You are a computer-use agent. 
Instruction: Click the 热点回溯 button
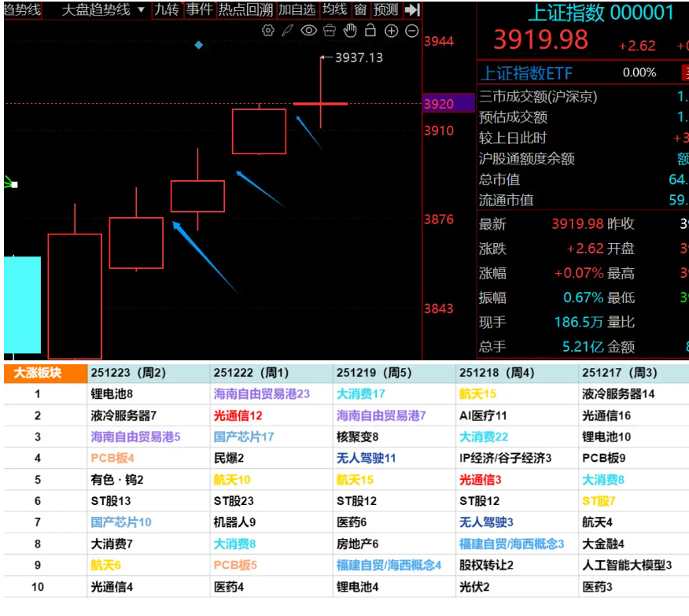point(245,9)
